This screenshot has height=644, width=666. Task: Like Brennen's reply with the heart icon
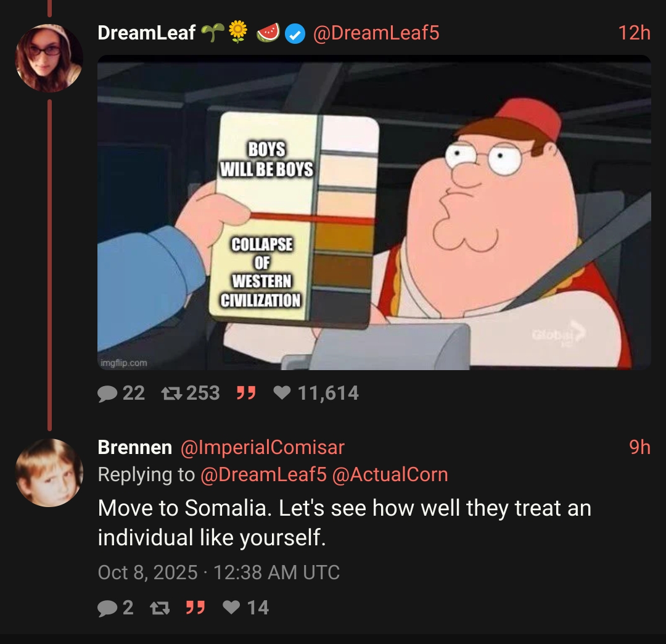231,608
